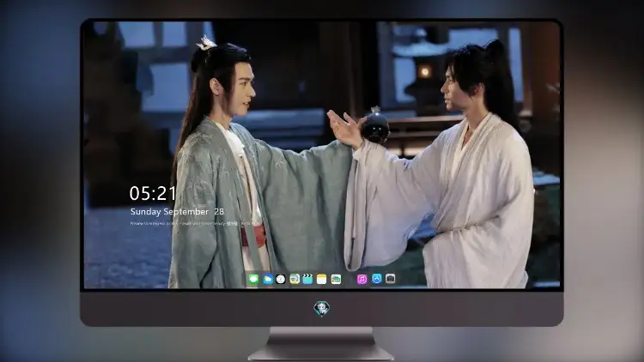Open the teal clapperboard video app
644x362 pixels.
307,279
